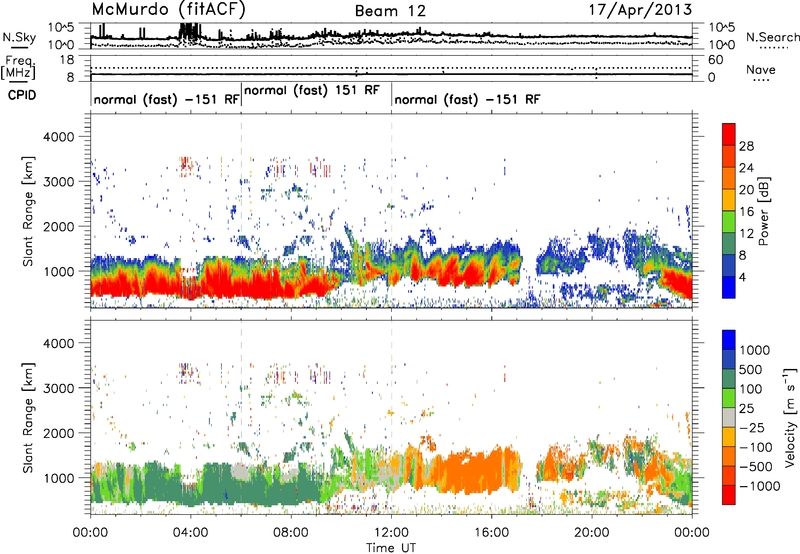Click "Slant Range [km]" label of the power panel

tap(28, 211)
